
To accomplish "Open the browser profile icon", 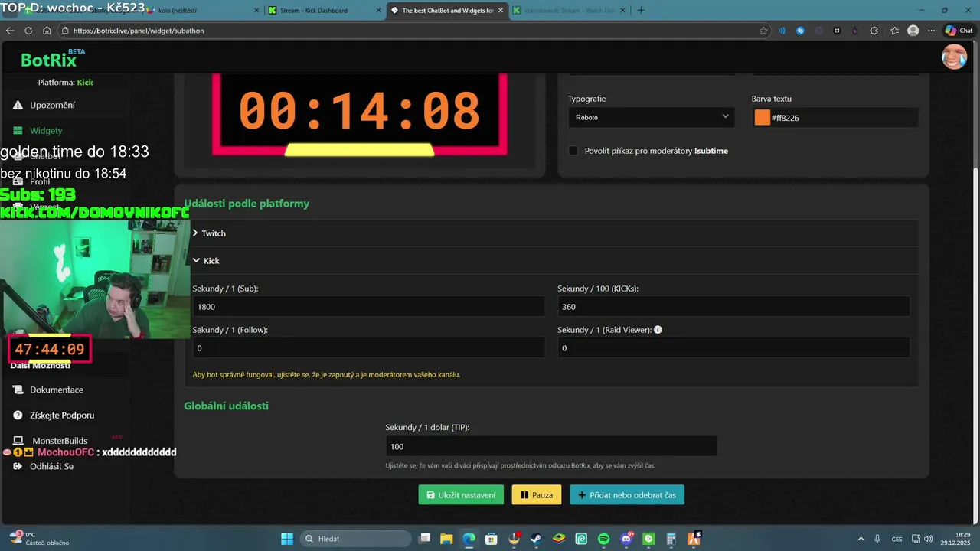I will (913, 31).
